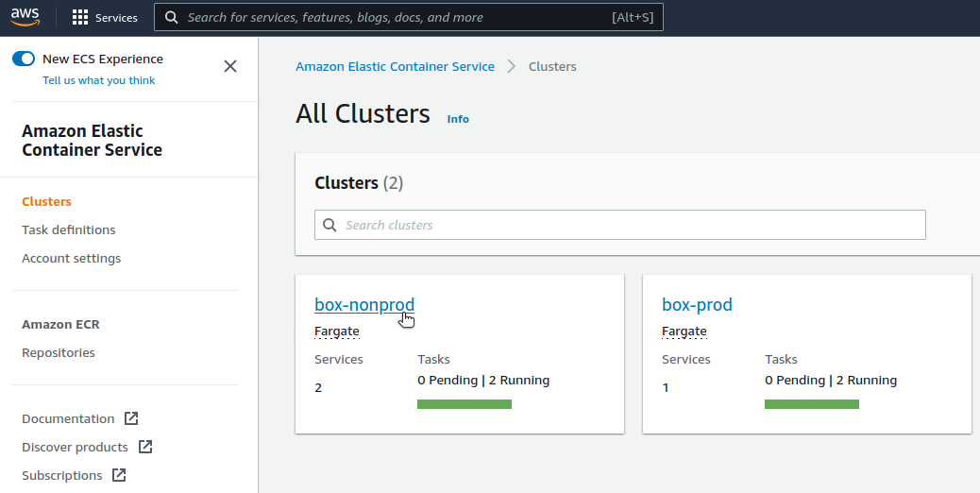
Task: Click the Amazon ECR sidebar heading
Action: click(60, 324)
